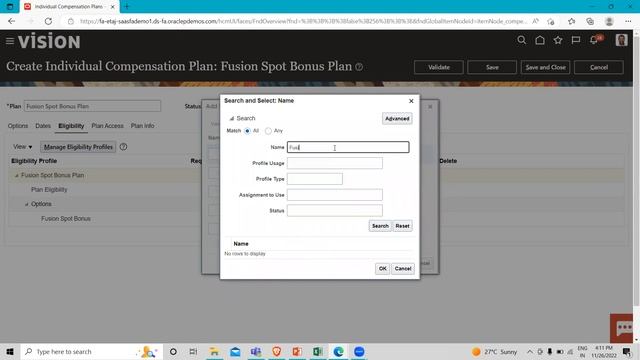The width and height of the screenshot is (640, 360).
Task: Click the Save and Close button
Action: (x=545, y=67)
